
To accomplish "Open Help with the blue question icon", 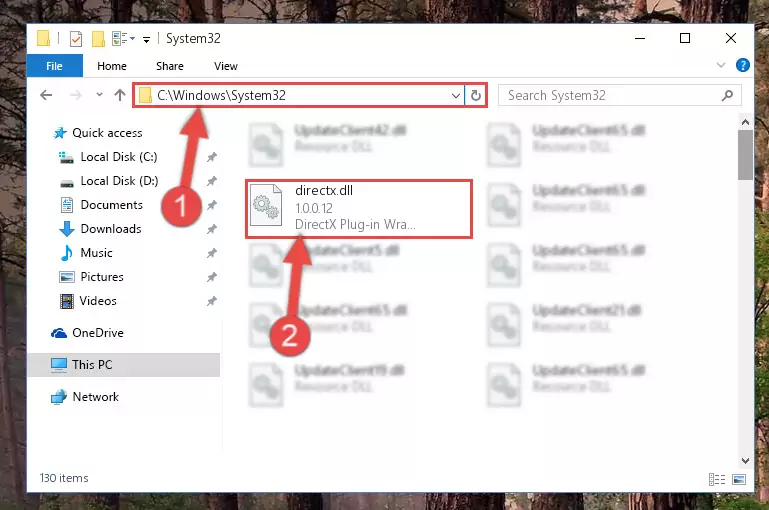I will pyautogui.click(x=743, y=65).
